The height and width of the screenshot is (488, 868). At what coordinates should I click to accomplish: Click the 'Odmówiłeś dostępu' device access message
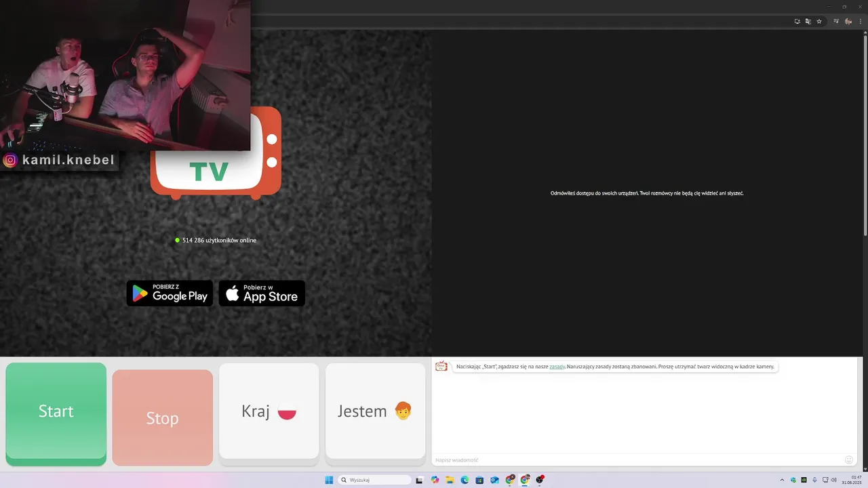click(x=647, y=193)
